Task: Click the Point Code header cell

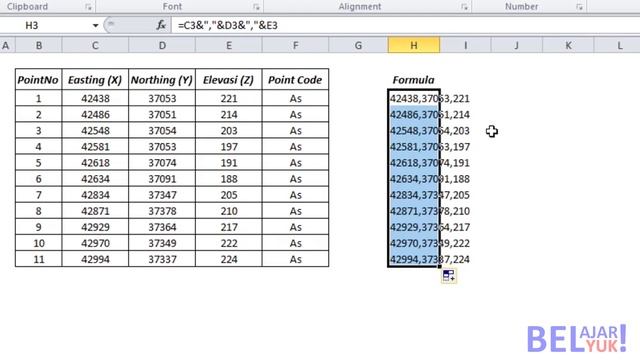Action: pos(295,80)
